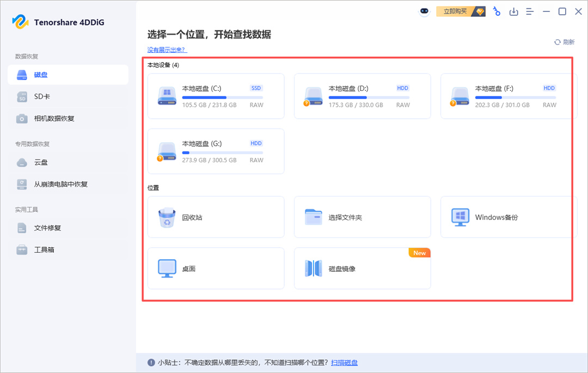Click the 本地设备 (4) section header

point(163,65)
